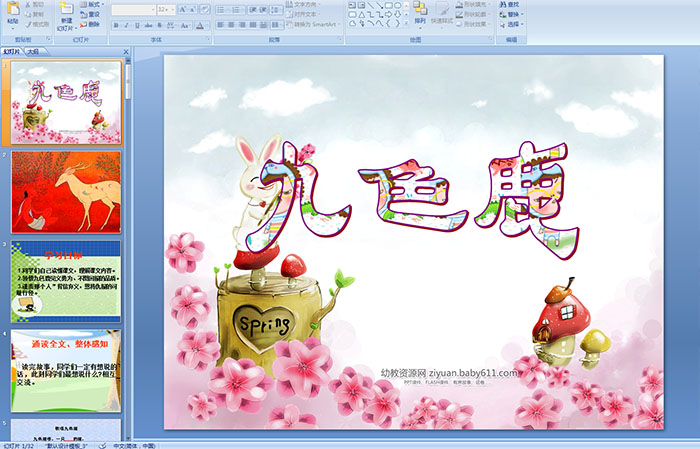Open the Font dialog launcher (字体 group)
The height and width of the screenshot is (449, 700).
208,40
